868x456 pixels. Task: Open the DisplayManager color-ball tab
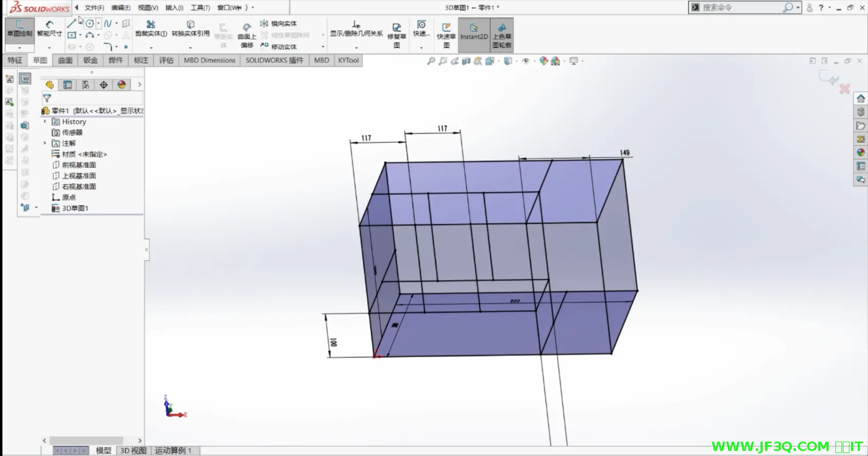[122, 85]
